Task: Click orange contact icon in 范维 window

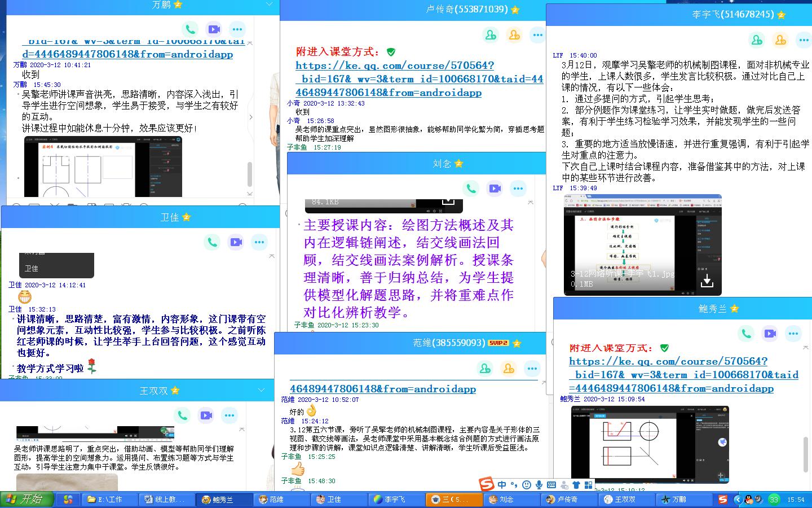Action: tap(509, 369)
